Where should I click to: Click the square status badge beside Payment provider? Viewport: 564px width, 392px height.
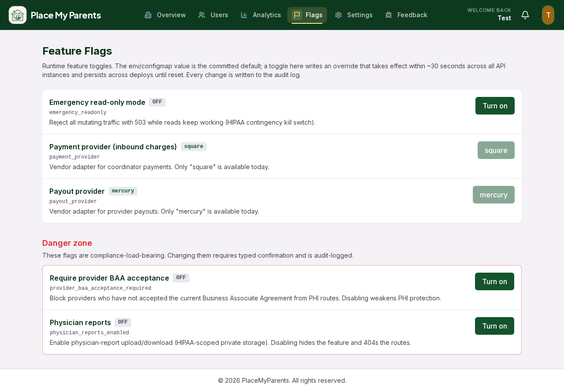click(193, 147)
